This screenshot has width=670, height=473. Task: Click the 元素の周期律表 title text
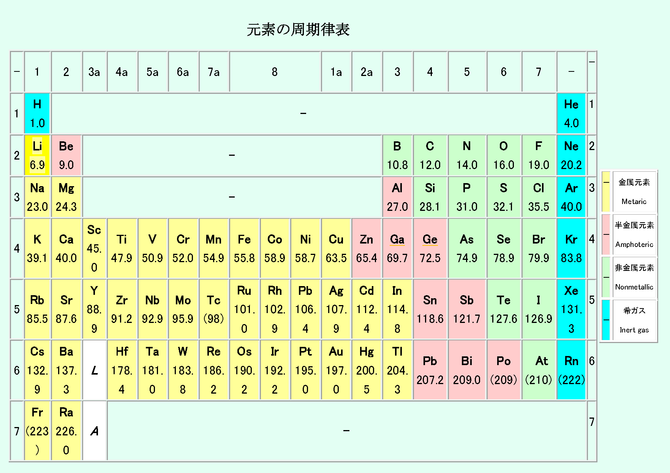[x=299, y=30]
